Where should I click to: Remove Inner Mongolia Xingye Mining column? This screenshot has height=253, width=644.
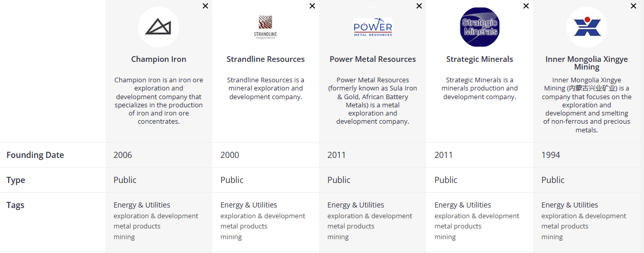633,6
